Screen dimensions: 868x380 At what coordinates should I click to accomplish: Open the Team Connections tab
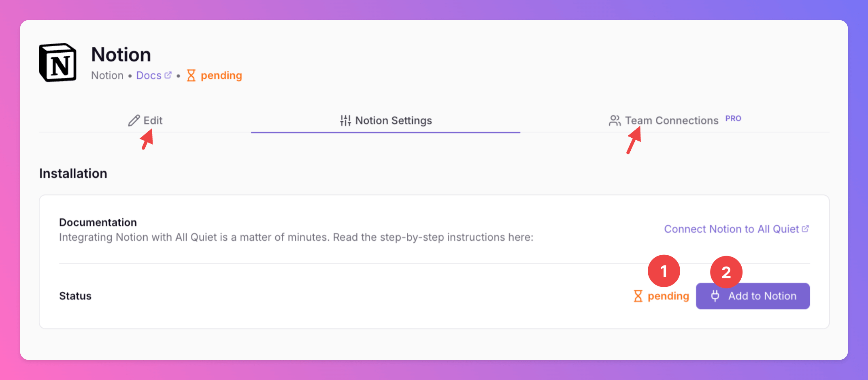coord(675,120)
